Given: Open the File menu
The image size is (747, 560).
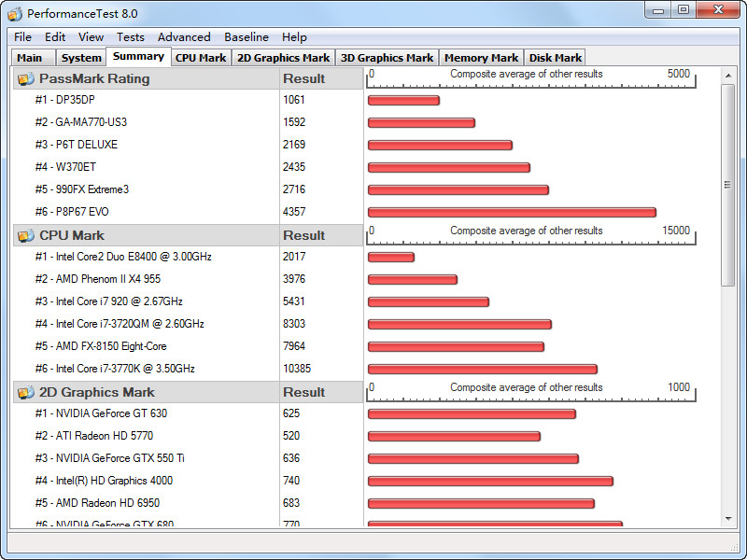Looking at the screenshot, I should [22, 37].
